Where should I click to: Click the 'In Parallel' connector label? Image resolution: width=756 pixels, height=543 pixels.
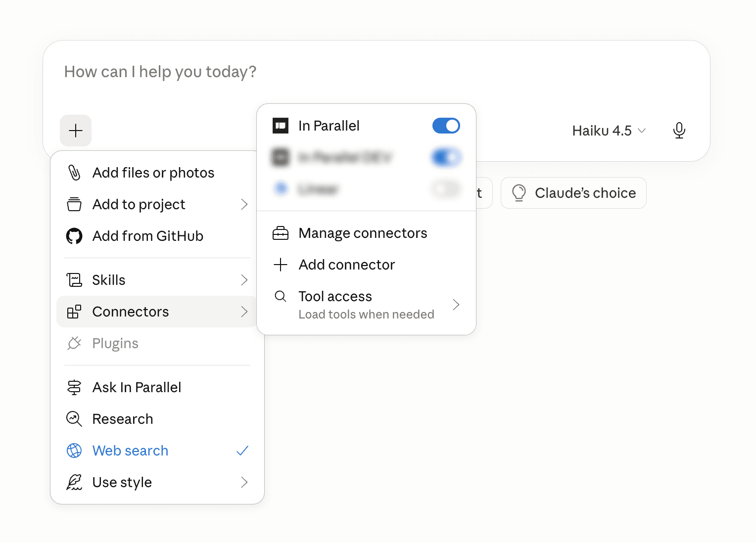[x=329, y=126]
